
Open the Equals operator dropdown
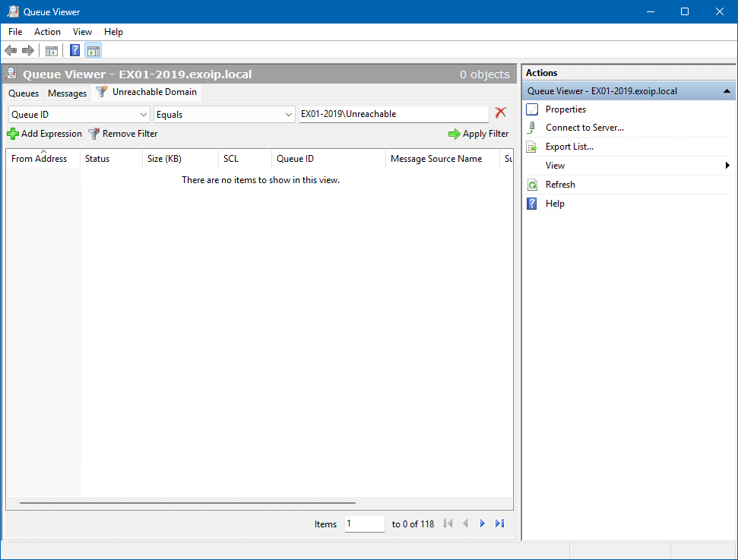point(224,114)
